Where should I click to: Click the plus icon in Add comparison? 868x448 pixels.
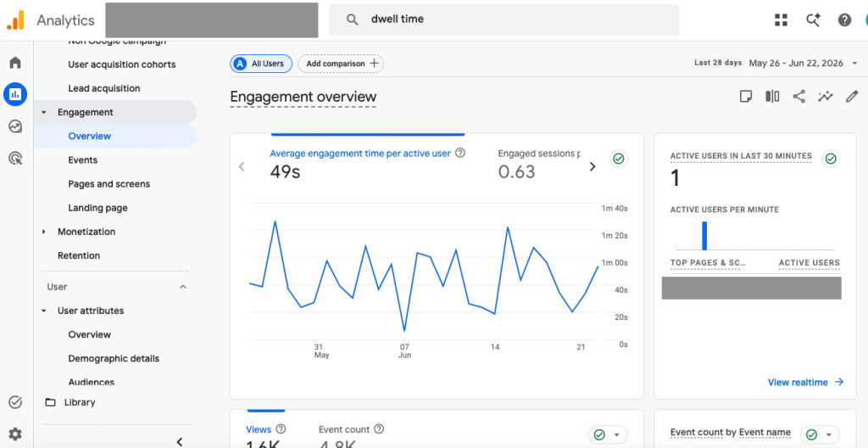374,63
